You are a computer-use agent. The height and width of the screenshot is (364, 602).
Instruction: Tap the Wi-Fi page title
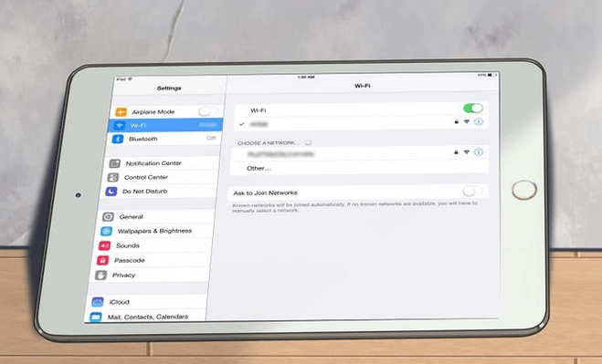[x=362, y=86]
